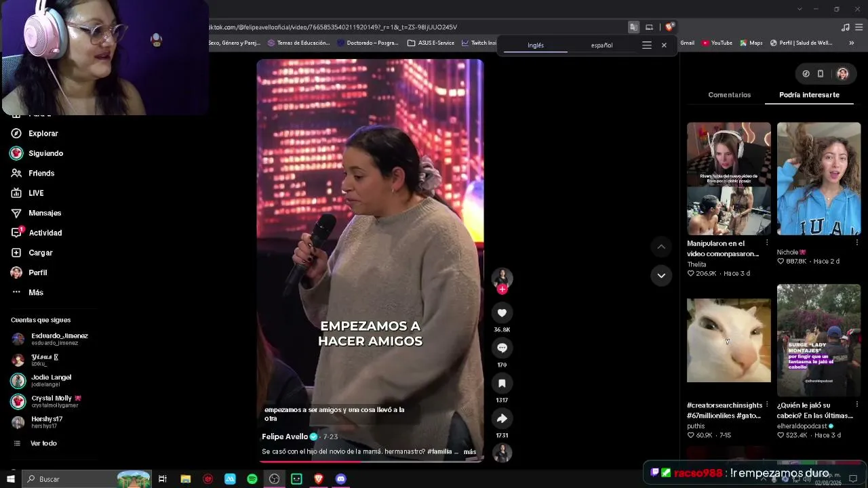Open options for the elheraldopodcast video
This screenshot has height=488, width=868.
(857, 405)
